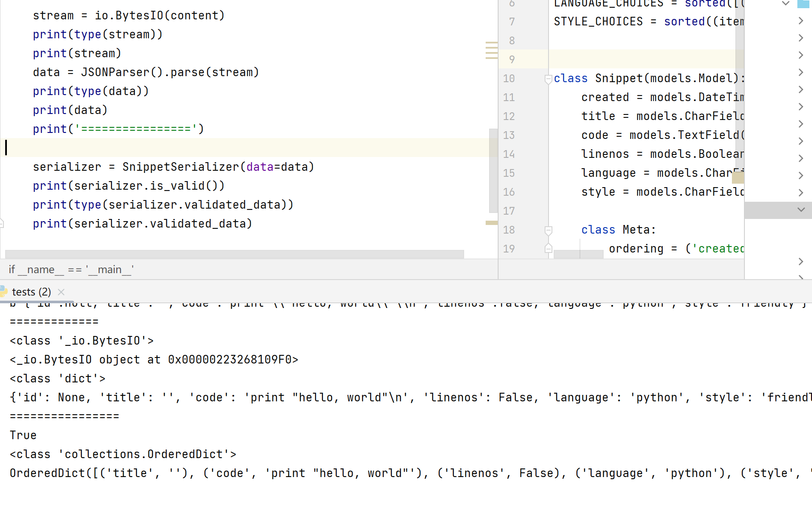The image size is (812, 505).
Task: Collapse the class Snippet fold marker
Action: [x=548, y=79]
